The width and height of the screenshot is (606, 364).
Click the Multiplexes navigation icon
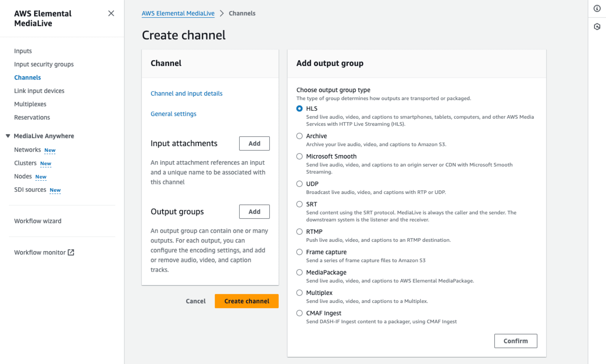coord(30,104)
